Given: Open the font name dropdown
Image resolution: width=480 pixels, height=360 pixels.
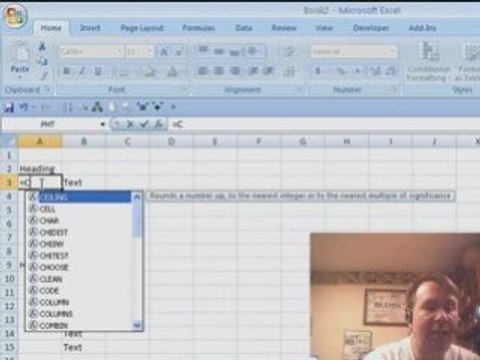Looking at the screenshot, I should pos(119,52).
